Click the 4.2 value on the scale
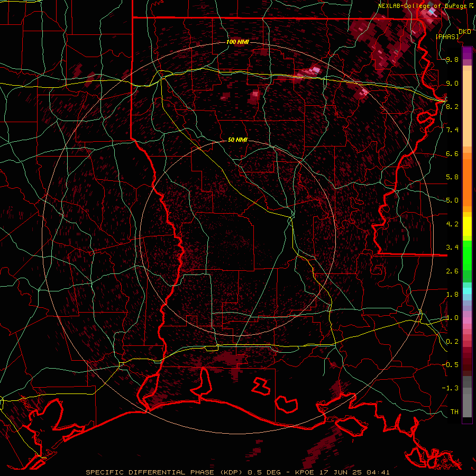 tap(452, 224)
